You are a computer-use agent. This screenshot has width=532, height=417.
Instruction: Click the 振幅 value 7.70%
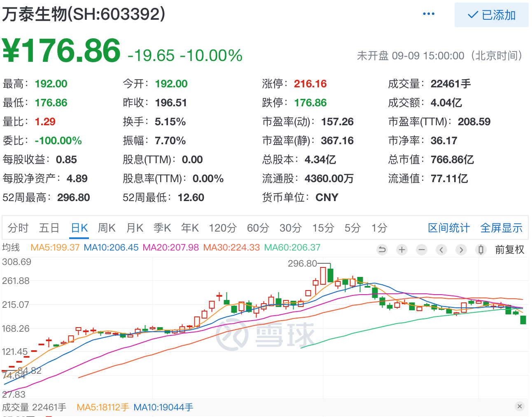[x=170, y=141]
